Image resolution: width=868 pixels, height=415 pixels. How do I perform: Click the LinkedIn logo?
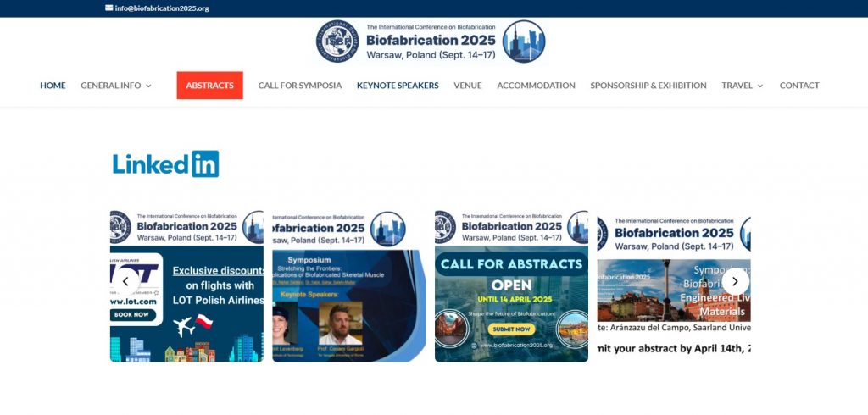coord(165,163)
